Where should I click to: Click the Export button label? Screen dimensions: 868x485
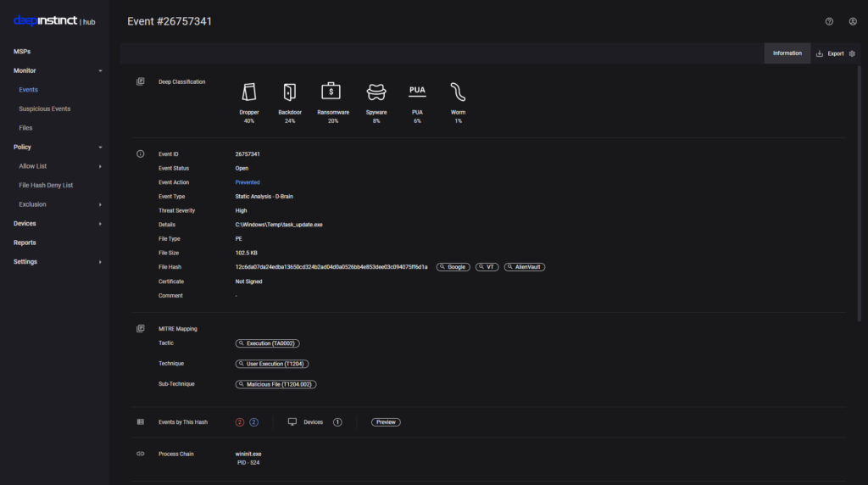click(x=835, y=53)
